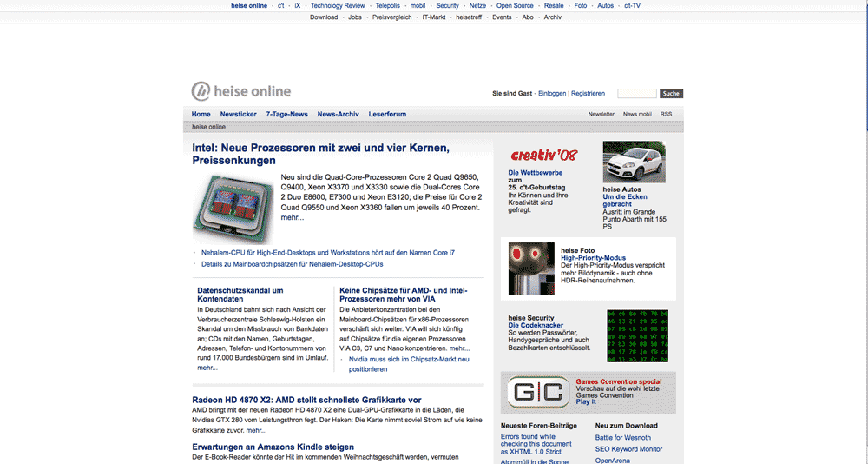The image size is (868, 464).
Task: Open Erwartungen an Amazons Kindle headline
Action: tap(273, 447)
